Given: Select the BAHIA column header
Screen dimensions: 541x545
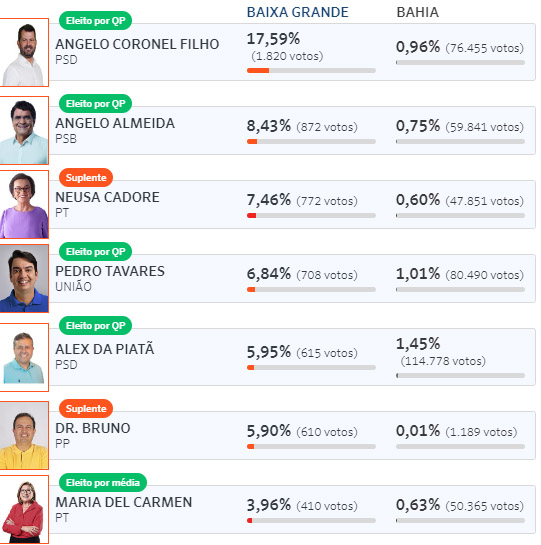Looking at the screenshot, I should pos(418,12).
